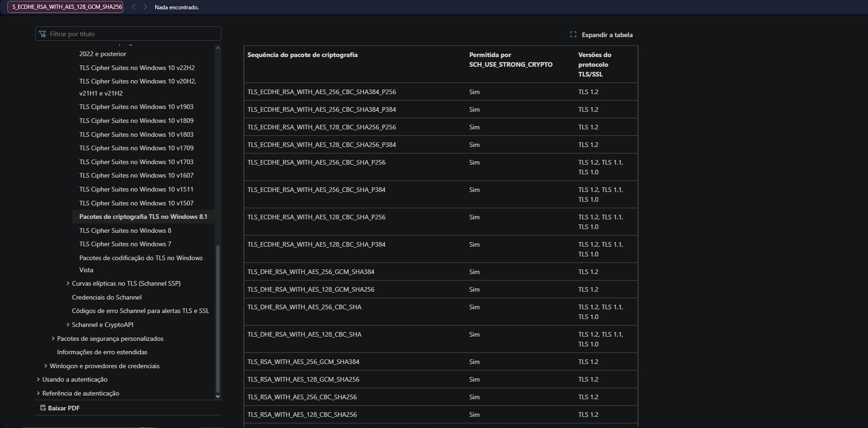Go to the previous find result arrow
Screen dimensions: 868x428
(133, 7)
